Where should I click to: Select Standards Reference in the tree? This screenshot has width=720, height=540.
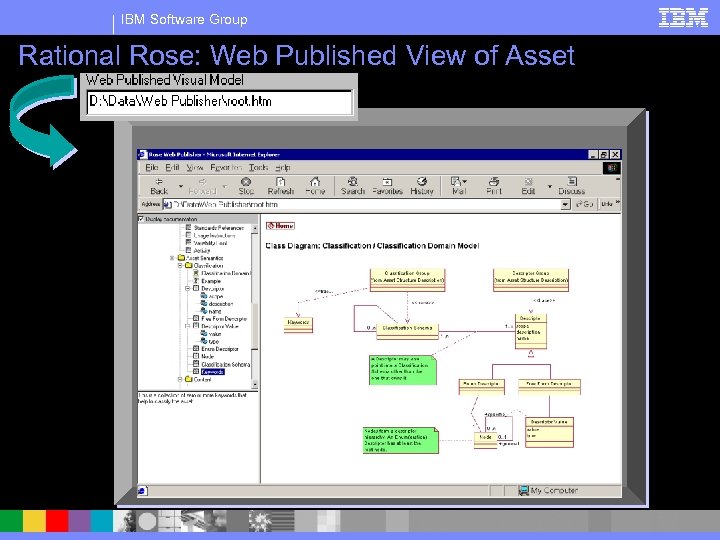[x=219, y=228]
